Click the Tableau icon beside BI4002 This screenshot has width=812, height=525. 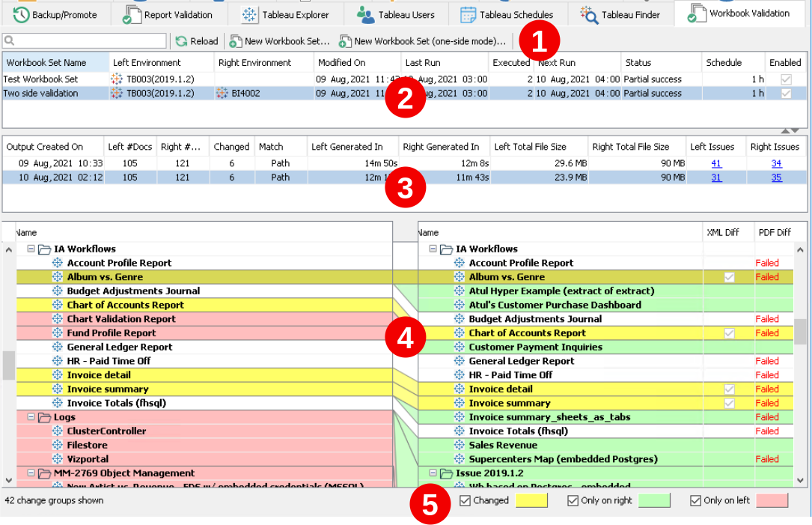(x=222, y=94)
